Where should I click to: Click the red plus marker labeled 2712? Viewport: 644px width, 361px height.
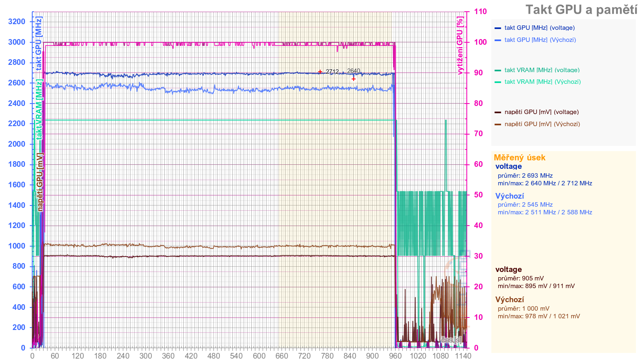tap(320, 72)
